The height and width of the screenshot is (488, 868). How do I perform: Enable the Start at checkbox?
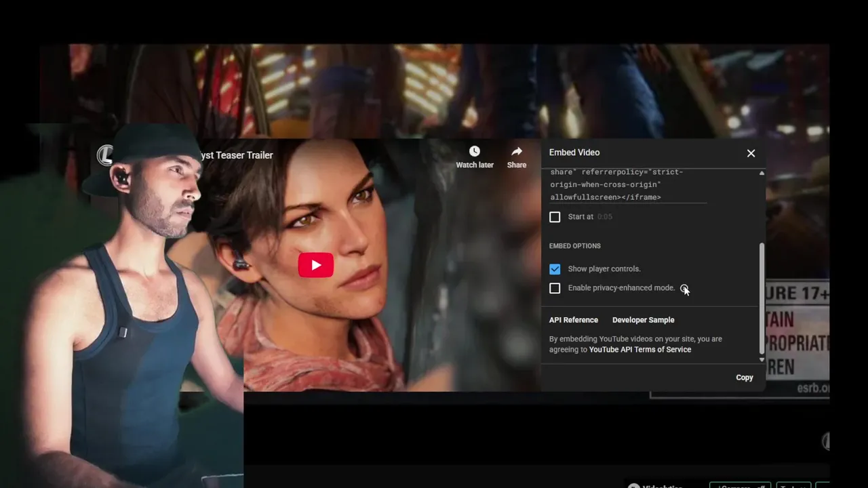click(555, 217)
